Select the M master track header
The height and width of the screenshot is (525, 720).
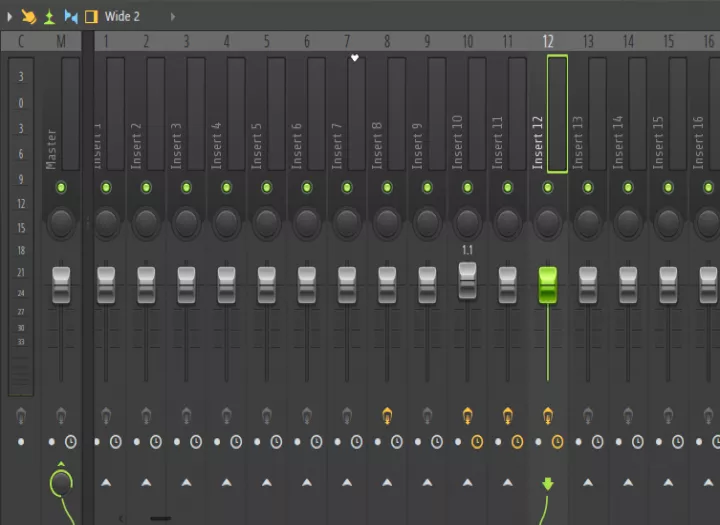coord(61,41)
